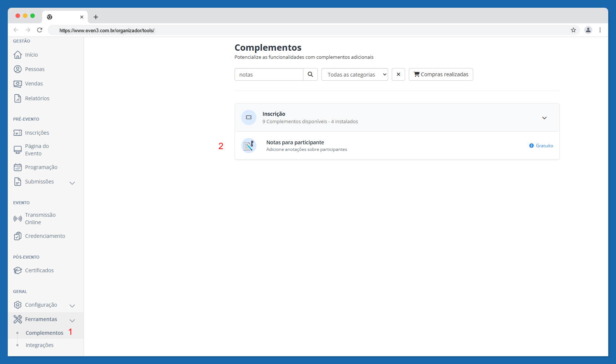Close the current browser tab
Screen dimensions: 616x364
tap(82, 17)
